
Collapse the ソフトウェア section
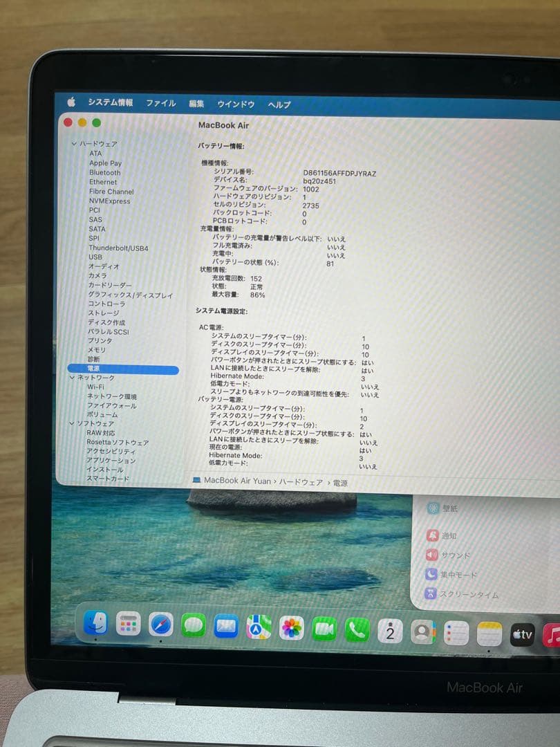72,422
